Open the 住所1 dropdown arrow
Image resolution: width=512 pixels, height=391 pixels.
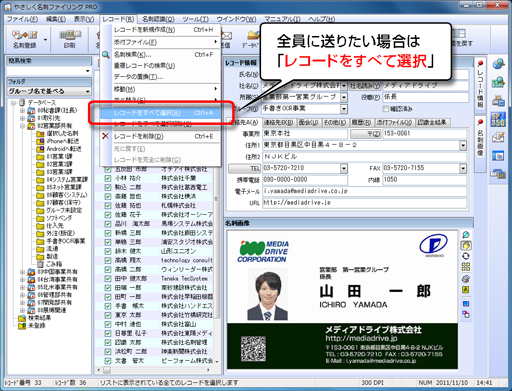pos(463,145)
